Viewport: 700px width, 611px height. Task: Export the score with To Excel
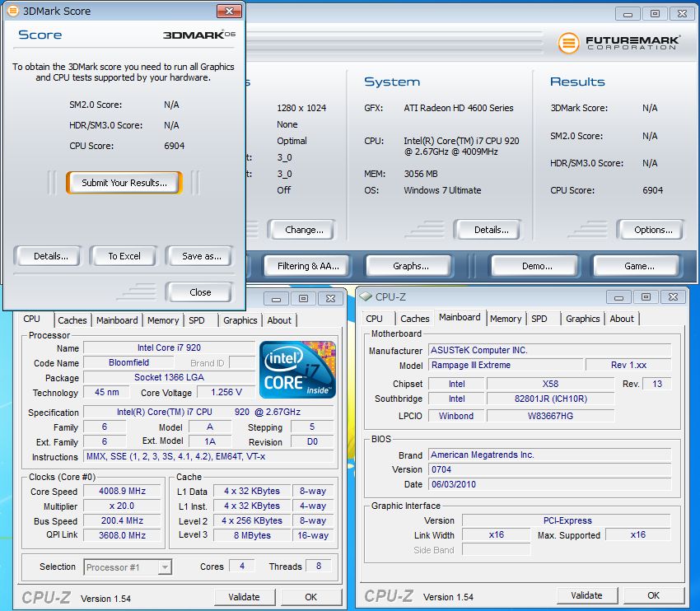tap(124, 256)
